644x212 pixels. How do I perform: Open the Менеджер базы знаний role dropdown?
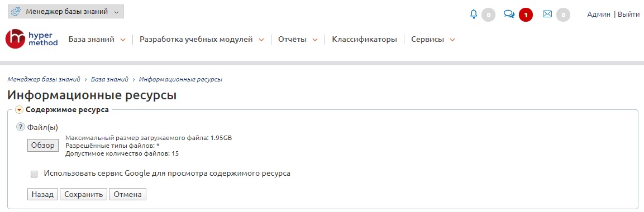pos(66,12)
